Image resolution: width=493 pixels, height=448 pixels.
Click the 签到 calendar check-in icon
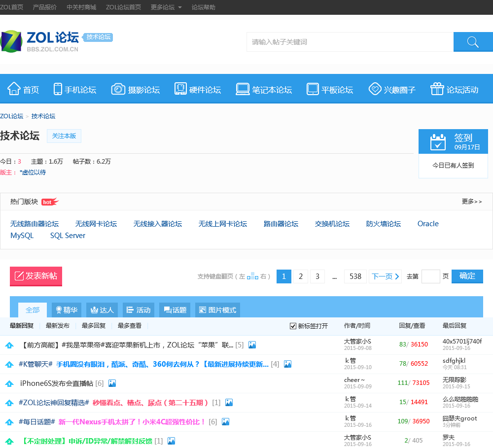(438, 142)
